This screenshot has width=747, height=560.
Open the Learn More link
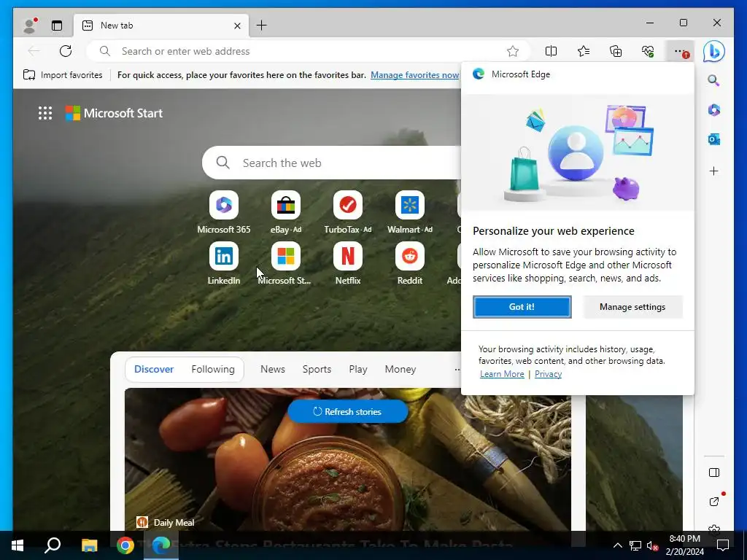click(502, 374)
